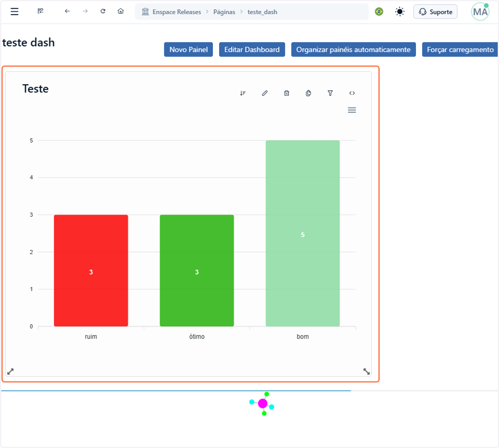499x448 pixels.
Task: Grab the panel resize handle corner
Action: [366, 371]
